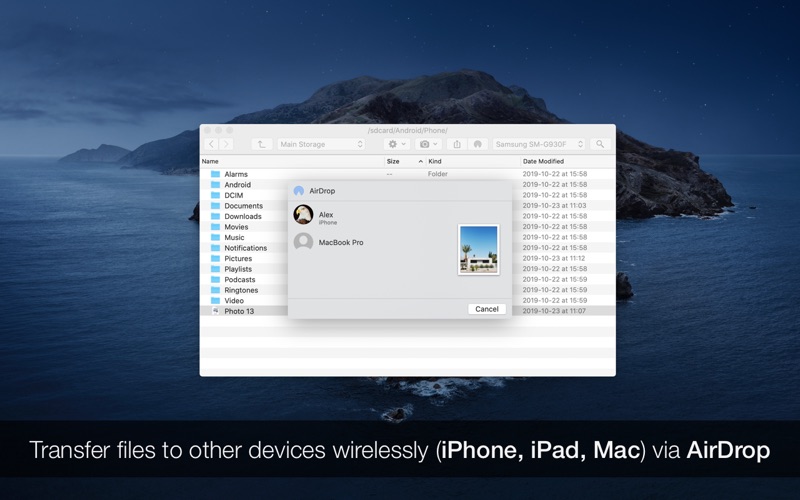The width and height of the screenshot is (800, 500).
Task: Click the photo preview thumbnail
Action: coord(479,249)
